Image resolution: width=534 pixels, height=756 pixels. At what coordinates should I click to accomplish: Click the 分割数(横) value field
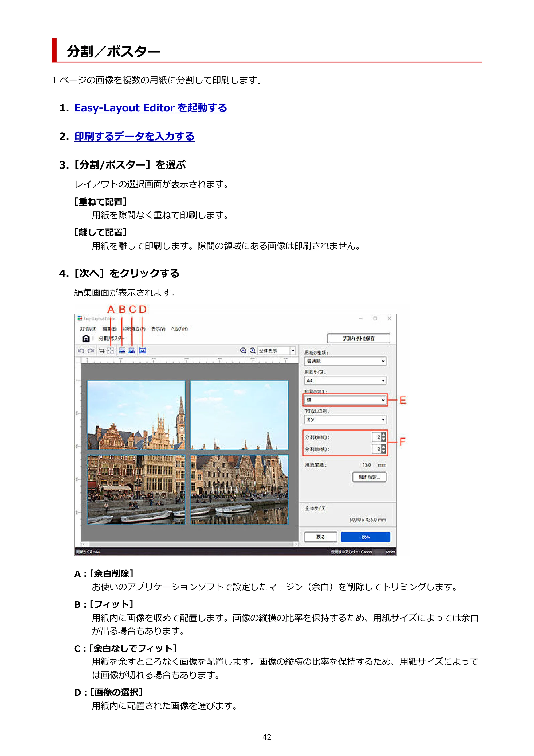(376, 449)
